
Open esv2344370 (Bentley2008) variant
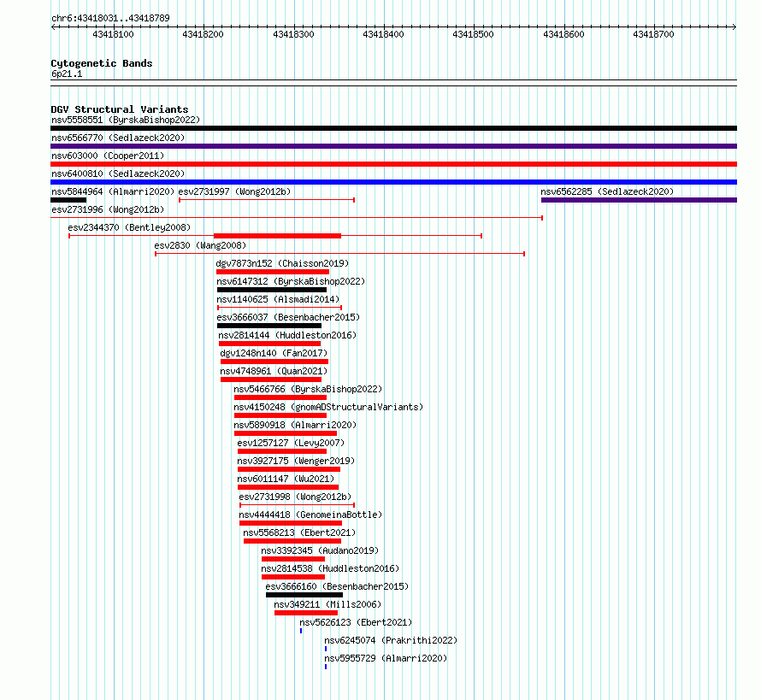pos(129,227)
